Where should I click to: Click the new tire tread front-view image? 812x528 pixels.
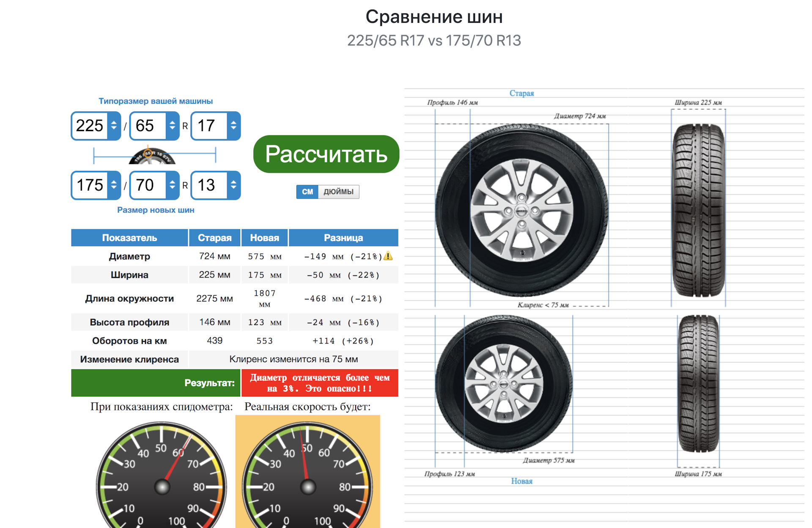click(x=698, y=384)
